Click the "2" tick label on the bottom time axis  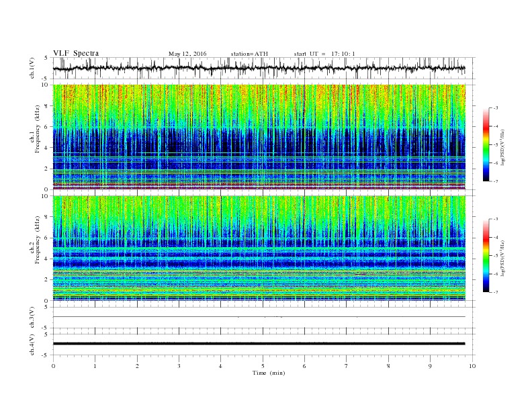pos(137,366)
